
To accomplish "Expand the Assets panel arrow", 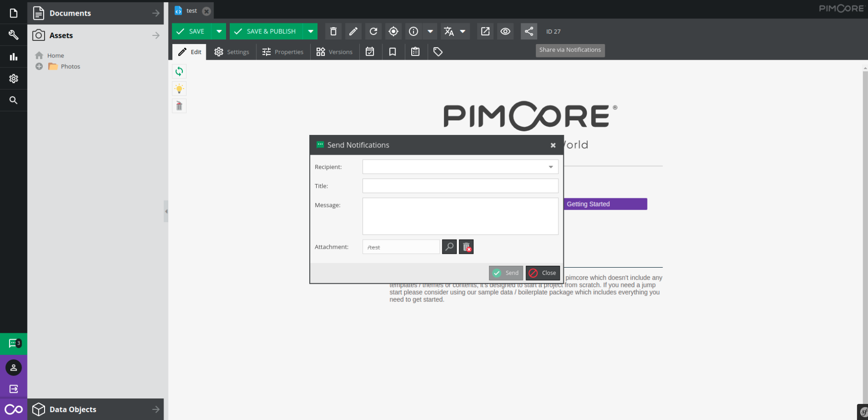I will [156, 35].
